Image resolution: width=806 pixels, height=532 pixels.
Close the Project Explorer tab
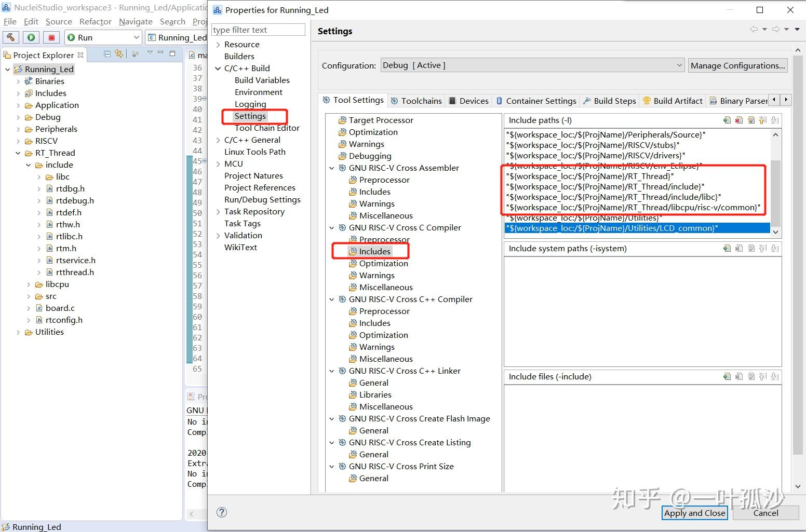80,54
